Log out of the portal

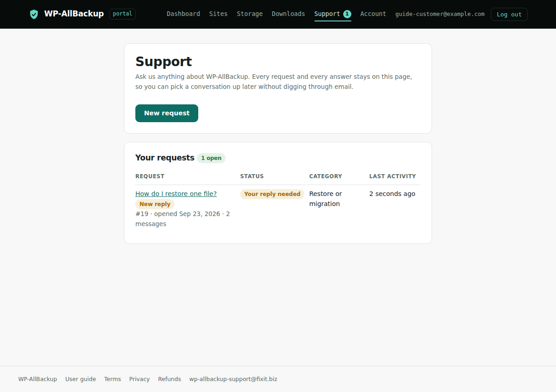(509, 14)
